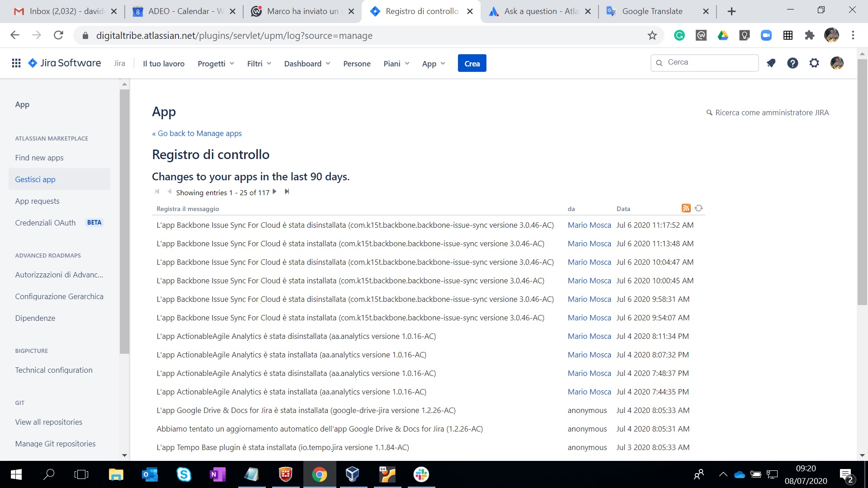Click the browser address bar
This screenshot has width=868, height=488.
click(368, 35)
